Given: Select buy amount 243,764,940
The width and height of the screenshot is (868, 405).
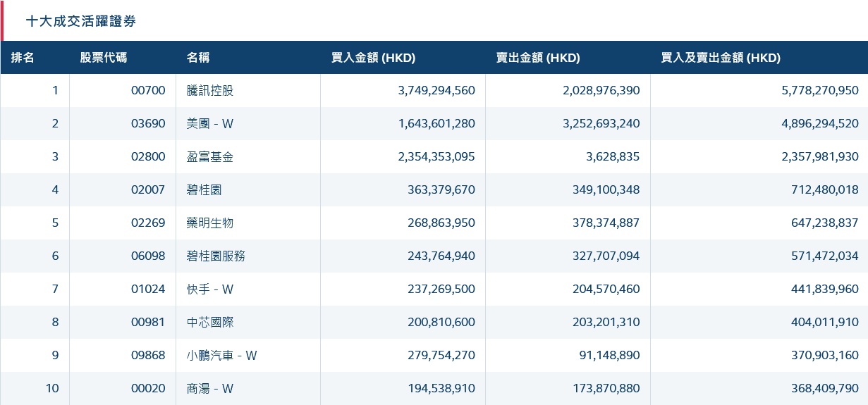Looking at the screenshot, I should point(441,256).
